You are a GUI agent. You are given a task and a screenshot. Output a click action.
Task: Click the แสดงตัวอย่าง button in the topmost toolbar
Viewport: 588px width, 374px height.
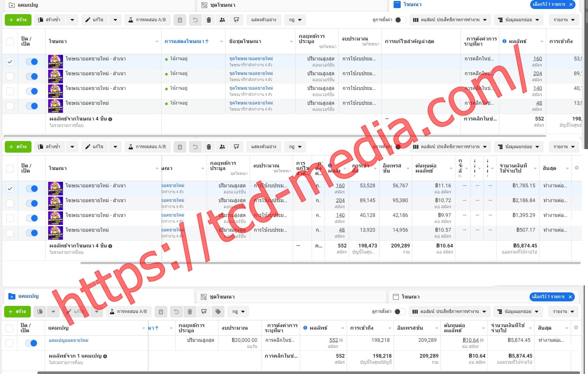(263, 20)
